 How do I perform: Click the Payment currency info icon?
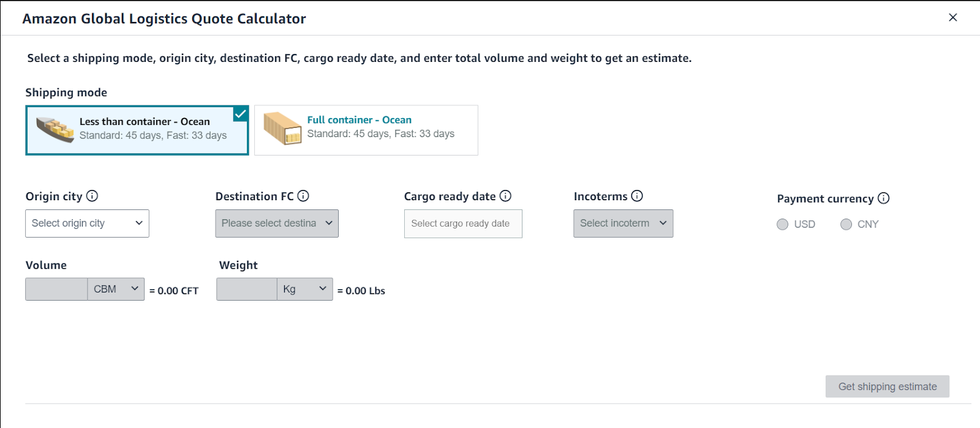tap(883, 198)
